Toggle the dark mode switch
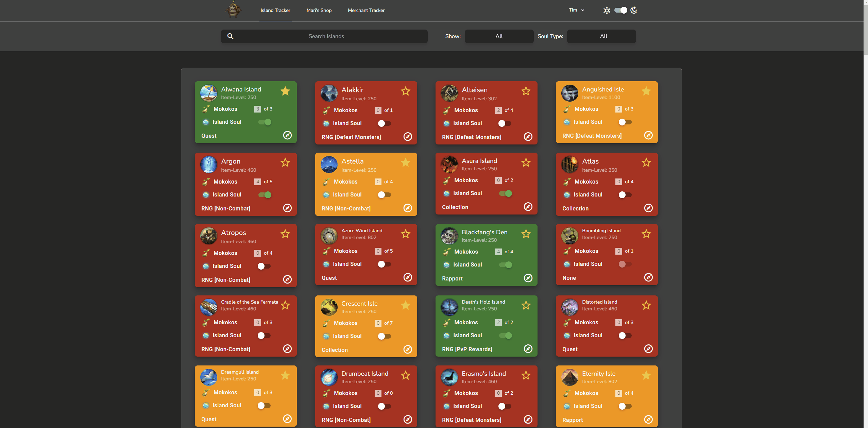868x428 pixels. click(x=620, y=10)
